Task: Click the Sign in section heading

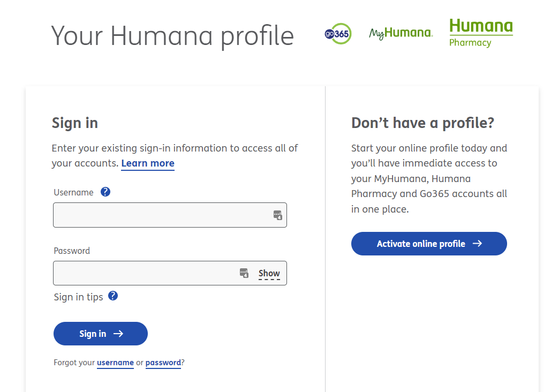Action: click(74, 123)
